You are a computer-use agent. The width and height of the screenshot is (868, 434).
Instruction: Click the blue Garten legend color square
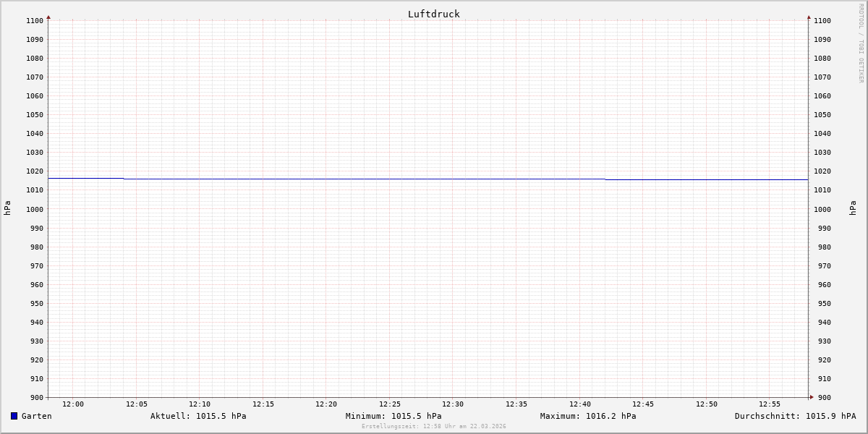[x=14, y=416]
